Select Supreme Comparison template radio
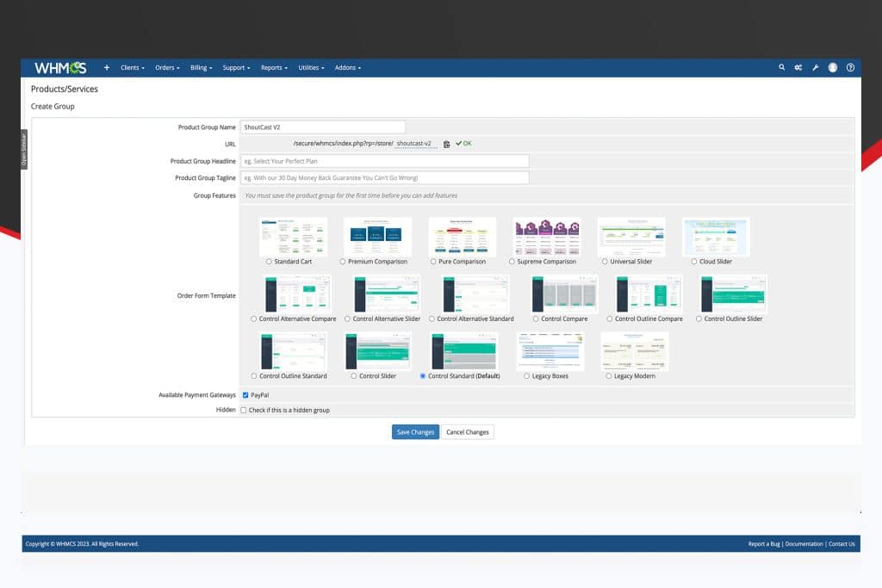 pos(512,262)
